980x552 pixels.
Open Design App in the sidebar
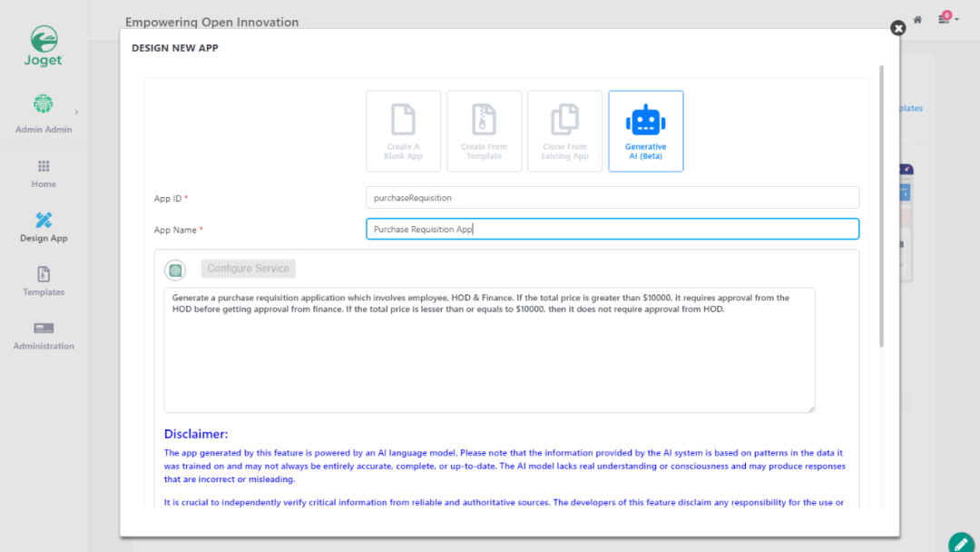coord(44,228)
